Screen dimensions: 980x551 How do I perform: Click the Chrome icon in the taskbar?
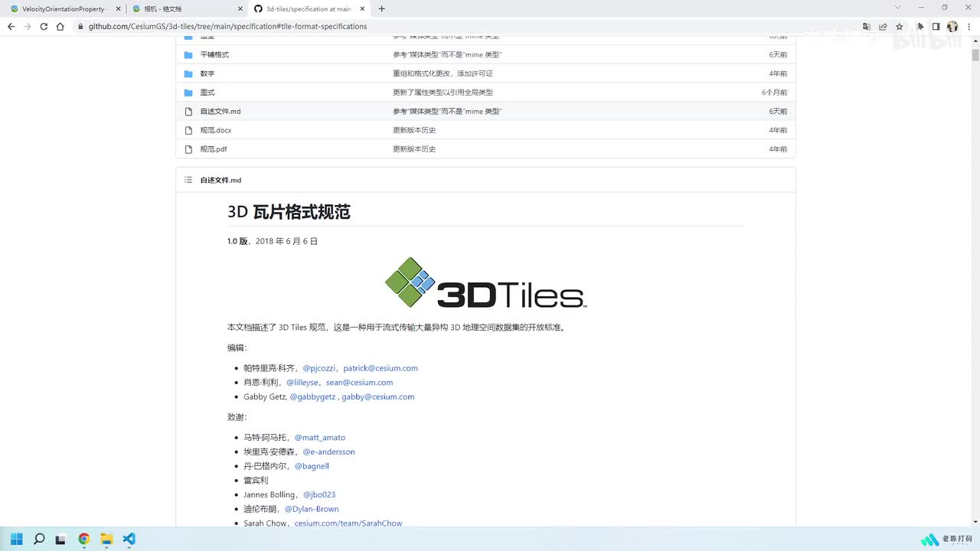click(84, 539)
